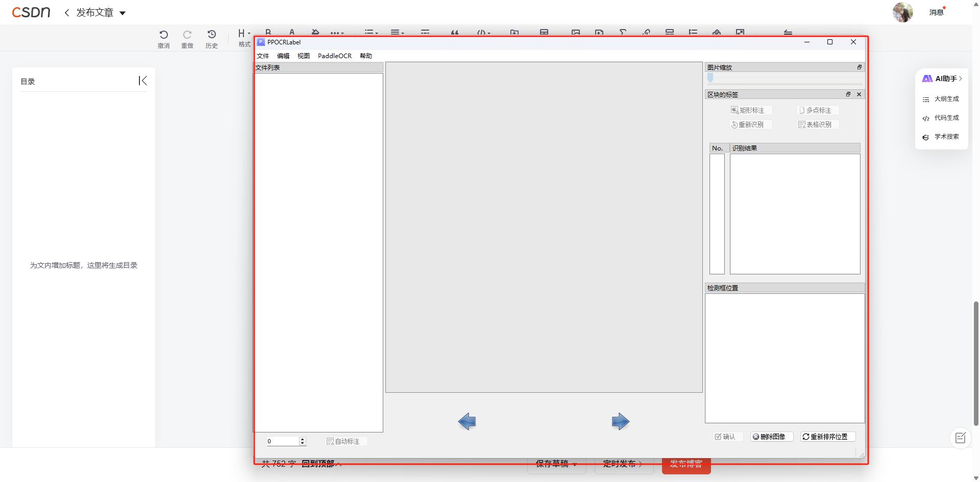Click the 文件列表 file list area
Image resolution: width=980 pixels, height=482 pixels.
coord(318,252)
